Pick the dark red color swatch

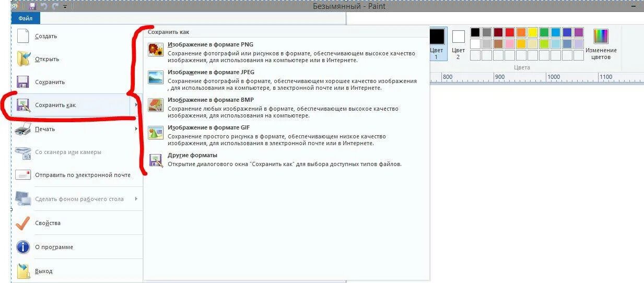point(498,32)
